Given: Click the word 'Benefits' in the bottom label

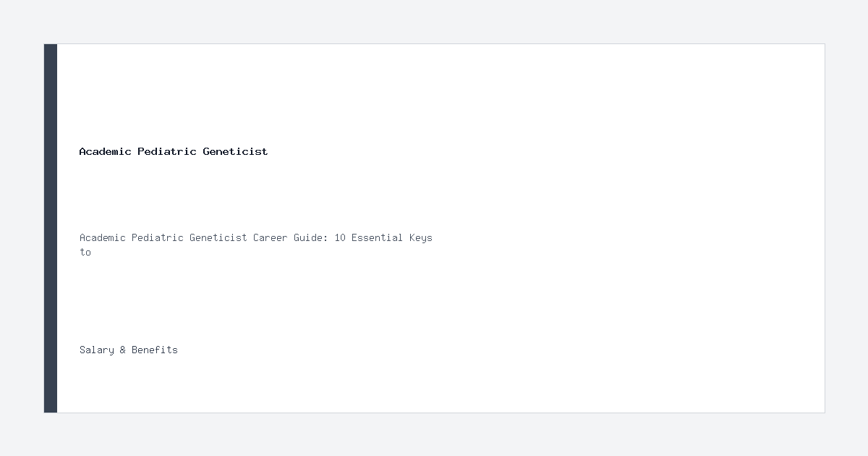Looking at the screenshot, I should [x=155, y=350].
